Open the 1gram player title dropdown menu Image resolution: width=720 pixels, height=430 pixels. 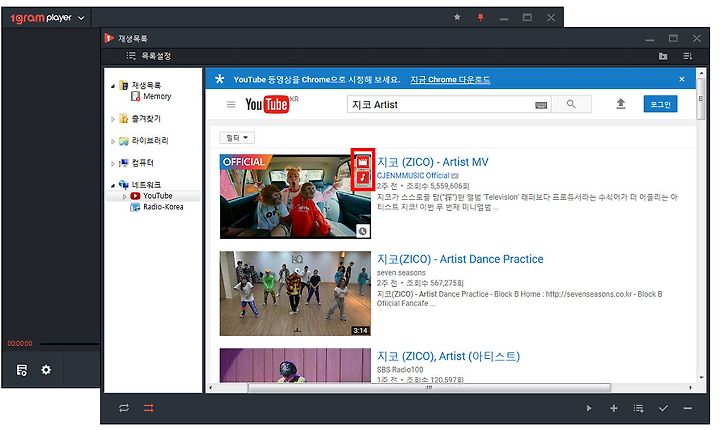pos(81,18)
